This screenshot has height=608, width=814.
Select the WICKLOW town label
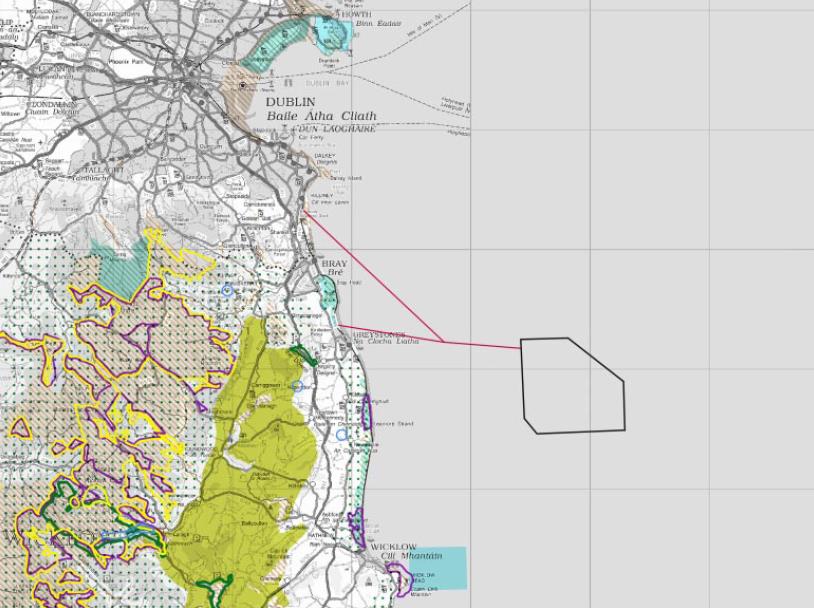coord(393,547)
